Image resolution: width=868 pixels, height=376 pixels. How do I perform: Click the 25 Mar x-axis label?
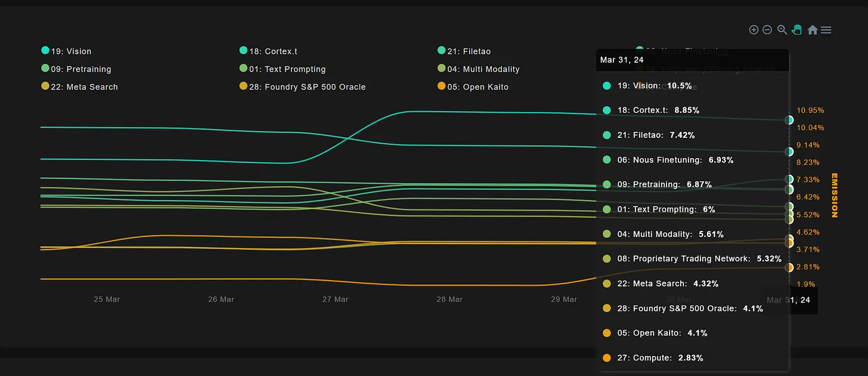pos(107,299)
